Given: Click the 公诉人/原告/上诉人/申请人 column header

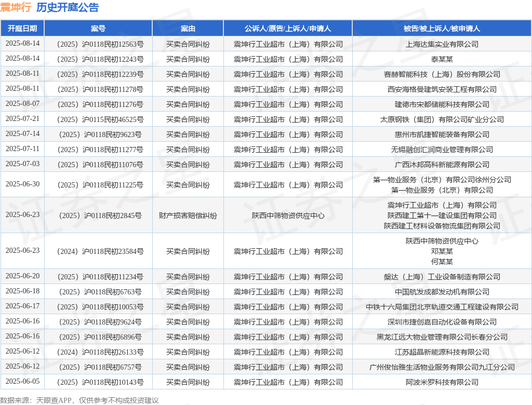Looking at the screenshot, I should pyautogui.click(x=288, y=29).
